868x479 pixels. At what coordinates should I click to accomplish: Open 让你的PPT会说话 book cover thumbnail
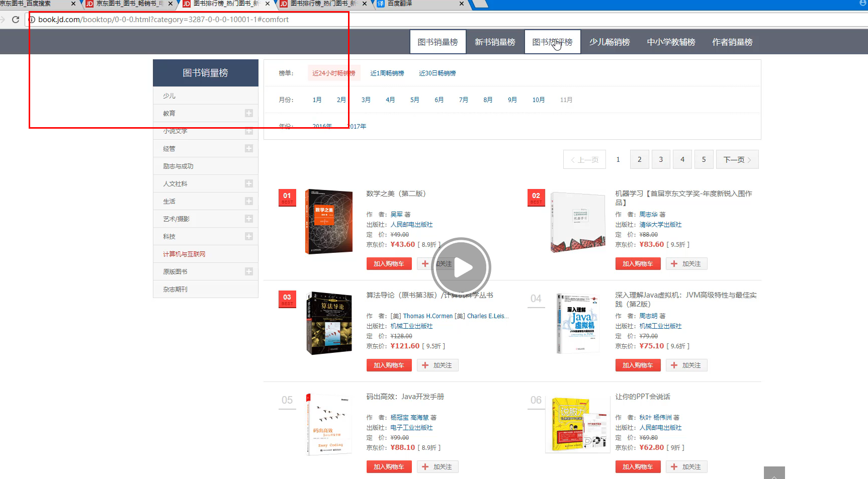pos(578,425)
